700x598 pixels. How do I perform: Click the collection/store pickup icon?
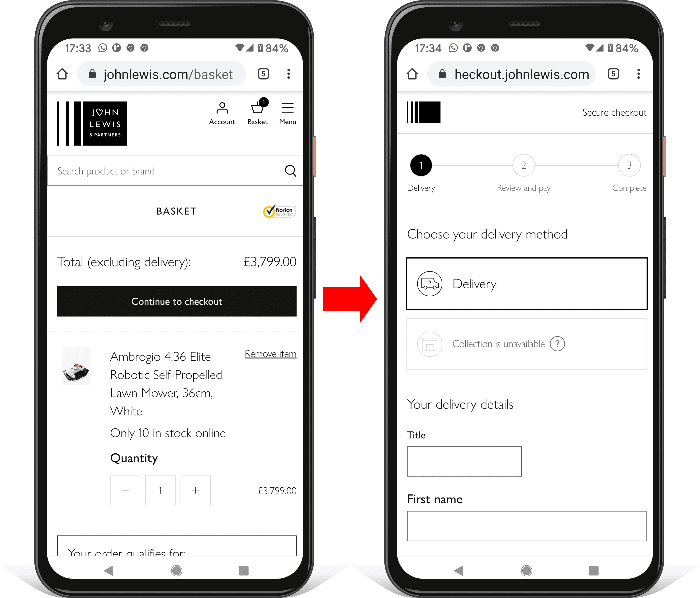point(428,343)
